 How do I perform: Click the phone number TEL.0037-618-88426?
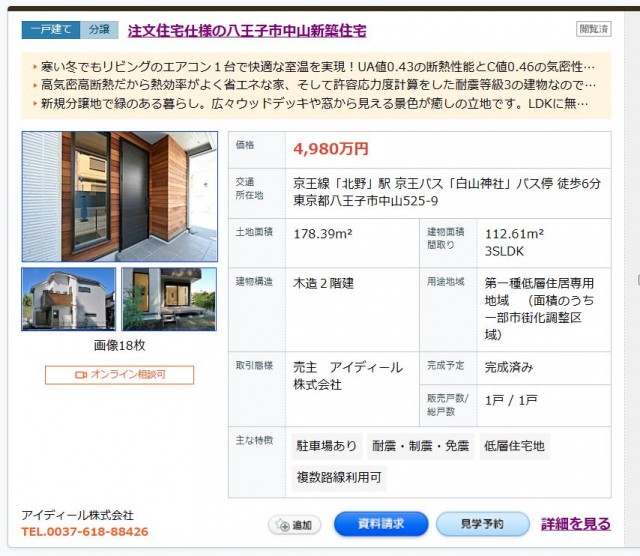coord(85,532)
